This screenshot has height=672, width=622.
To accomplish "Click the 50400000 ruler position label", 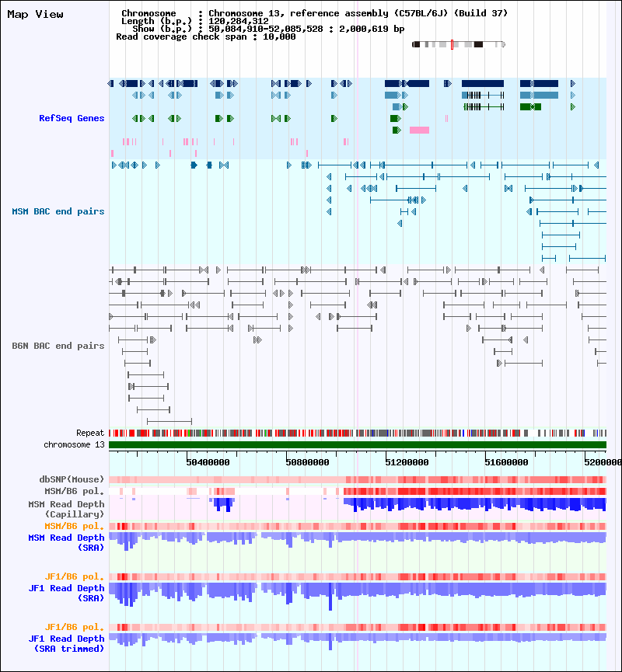I will [x=208, y=462].
